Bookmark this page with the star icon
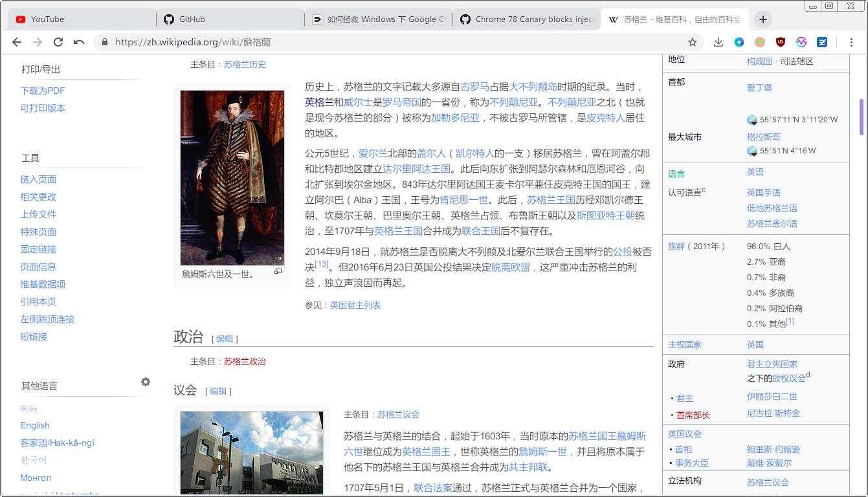This screenshot has height=497, width=868. click(x=693, y=42)
